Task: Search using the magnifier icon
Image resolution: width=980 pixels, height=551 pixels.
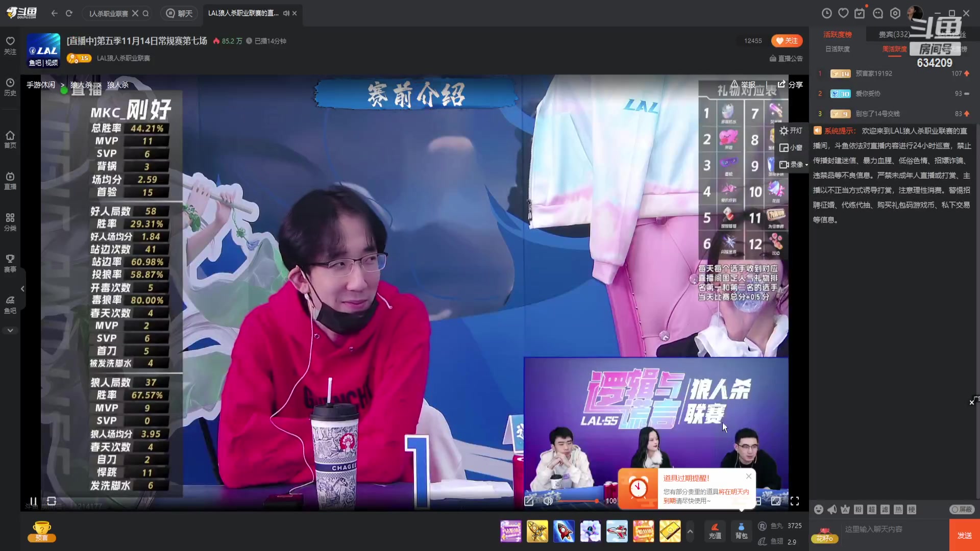Action: click(146, 13)
